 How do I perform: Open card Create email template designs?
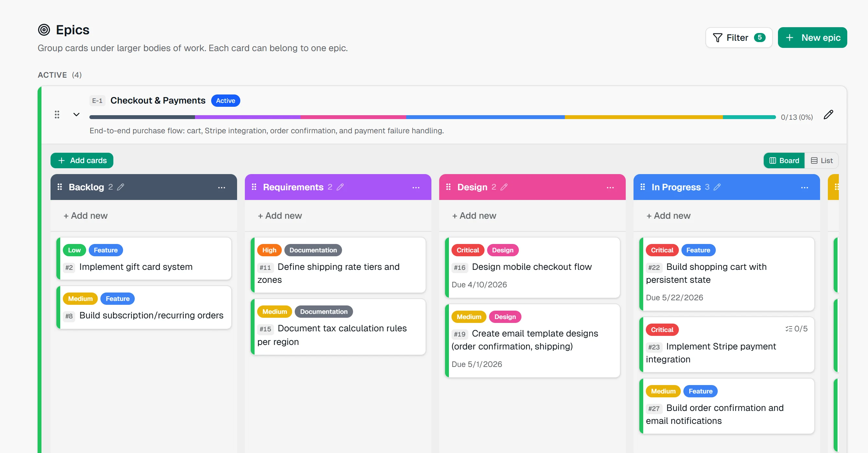(x=532, y=341)
